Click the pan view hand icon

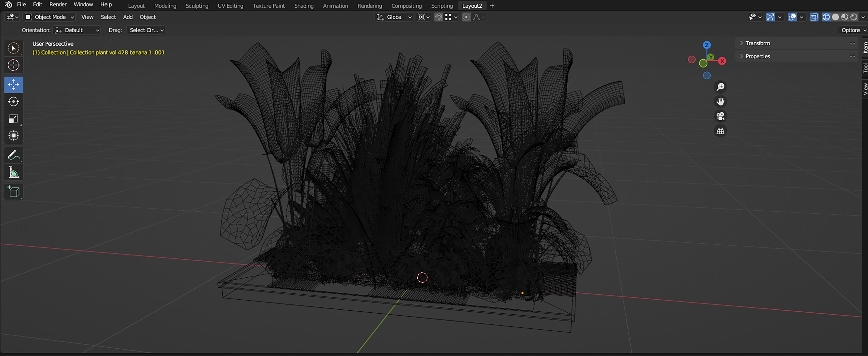pos(720,102)
